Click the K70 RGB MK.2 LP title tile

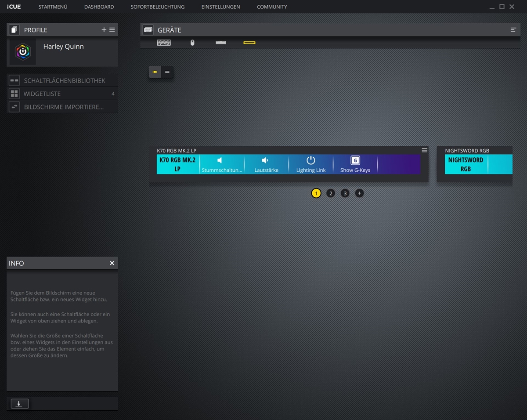tap(178, 164)
